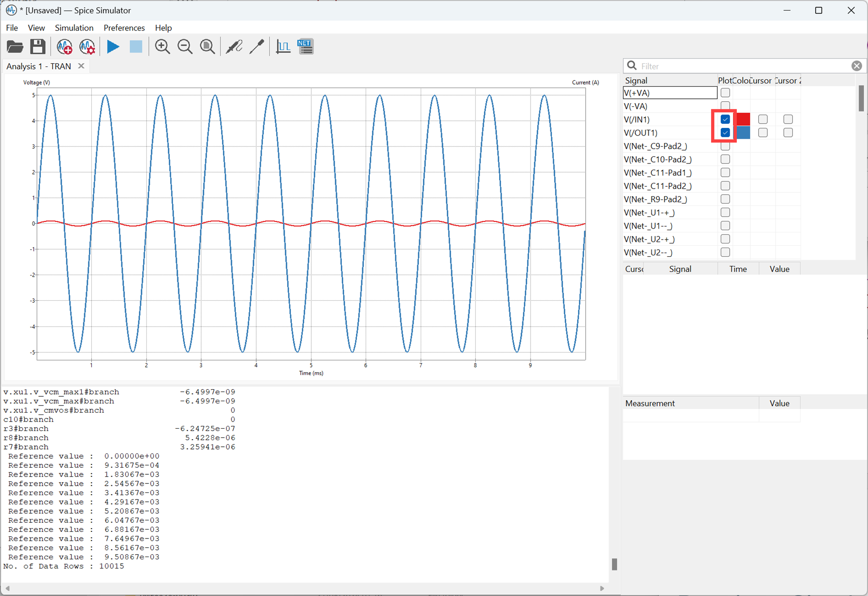The width and height of the screenshot is (868, 596).
Task: Disable plotting of V(/OUT1) signal
Action: point(725,133)
